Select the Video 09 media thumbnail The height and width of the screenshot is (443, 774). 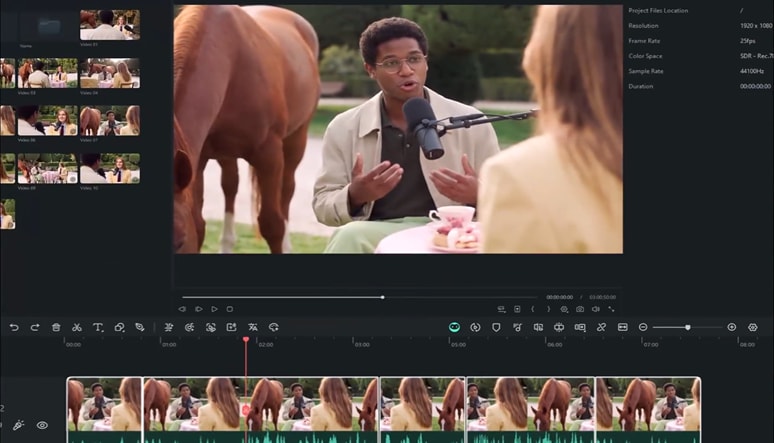point(48,168)
